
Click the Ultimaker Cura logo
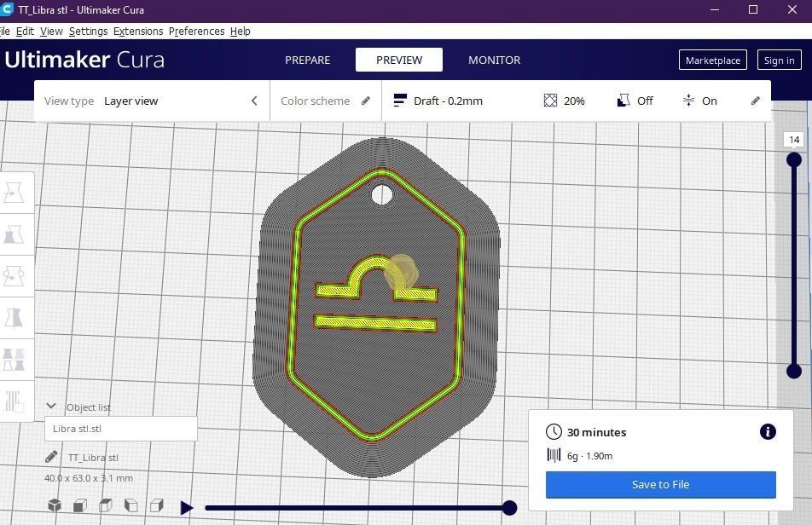click(84, 60)
